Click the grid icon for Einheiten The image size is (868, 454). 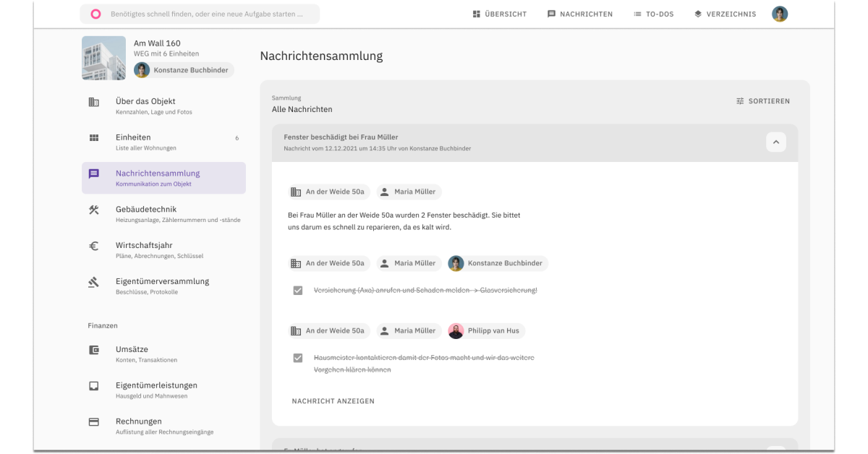(93, 138)
